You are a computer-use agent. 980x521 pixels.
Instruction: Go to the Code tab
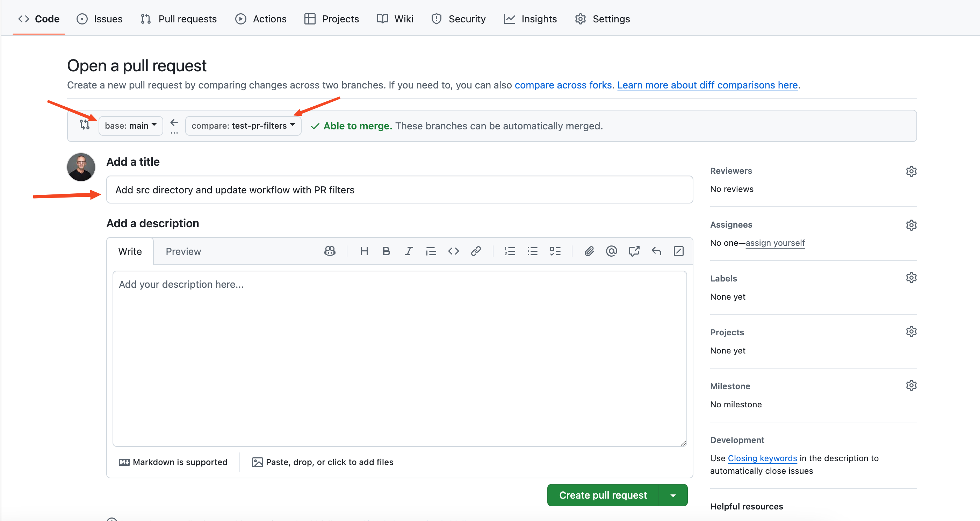(39, 19)
